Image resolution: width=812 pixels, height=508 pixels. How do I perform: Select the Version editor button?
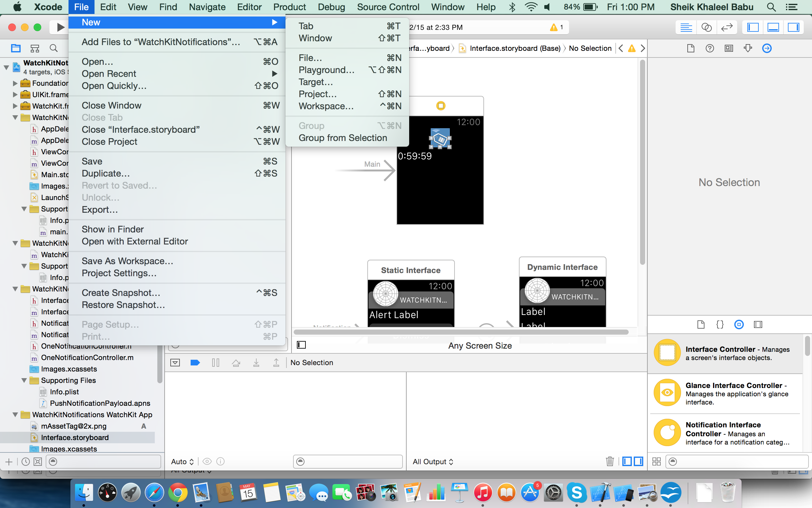(726, 27)
